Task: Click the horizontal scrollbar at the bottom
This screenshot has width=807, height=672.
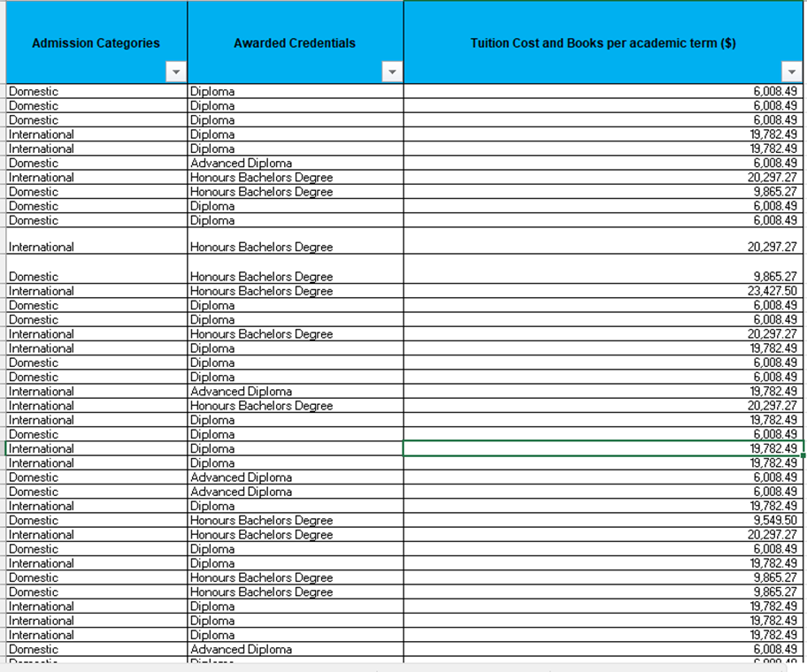Action: [x=403, y=668]
